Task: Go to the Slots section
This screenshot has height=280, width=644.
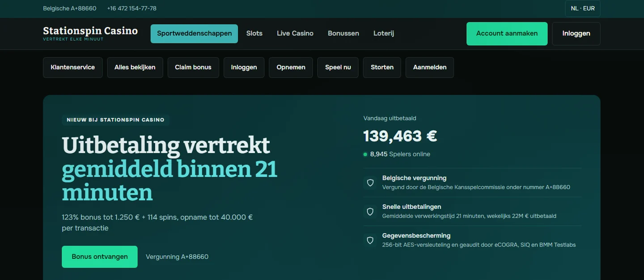Action: [254, 34]
